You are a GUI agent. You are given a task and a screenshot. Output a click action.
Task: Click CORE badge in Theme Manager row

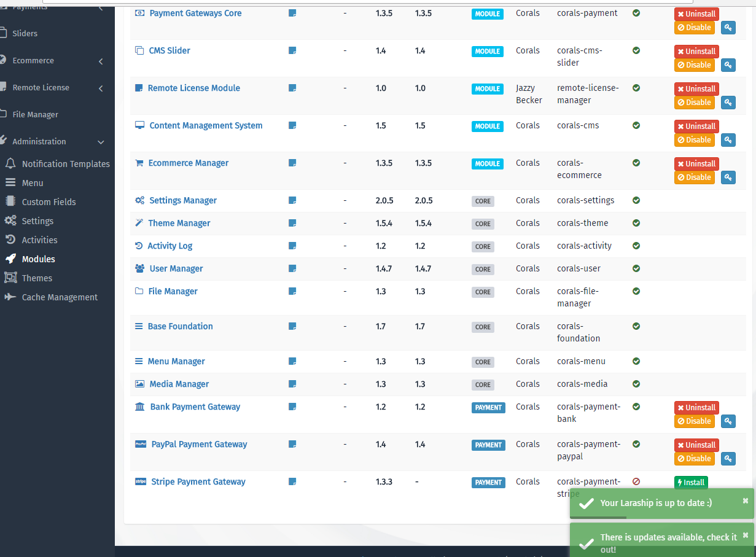pyautogui.click(x=483, y=224)
